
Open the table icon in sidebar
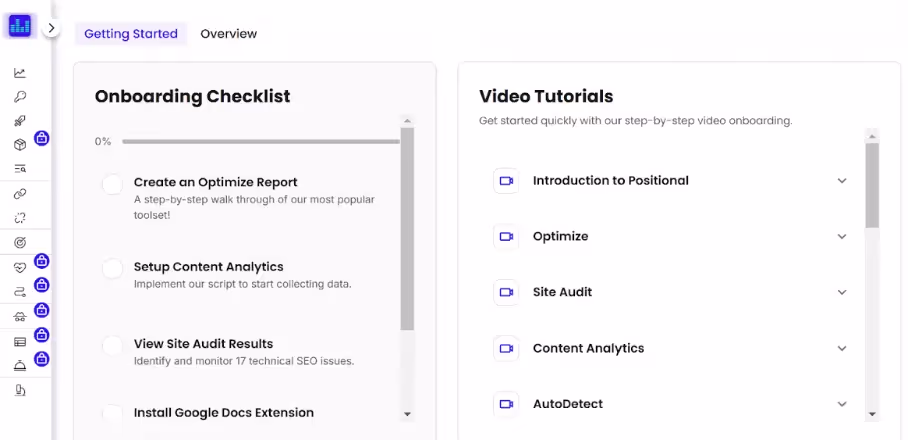pyautogui.click(x=20, y=342)
